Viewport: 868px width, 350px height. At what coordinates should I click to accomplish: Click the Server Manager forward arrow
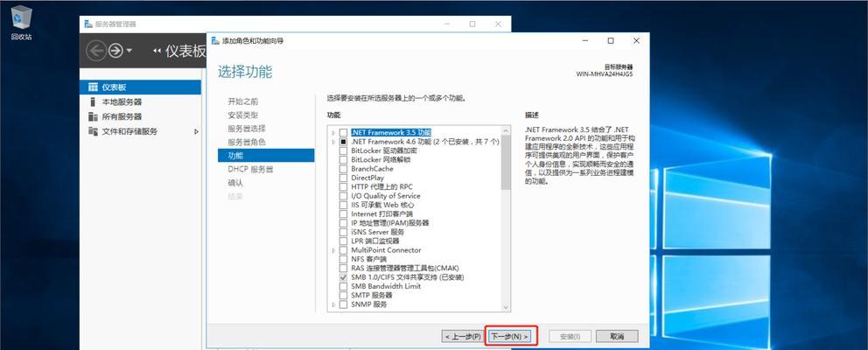[115, 51]
